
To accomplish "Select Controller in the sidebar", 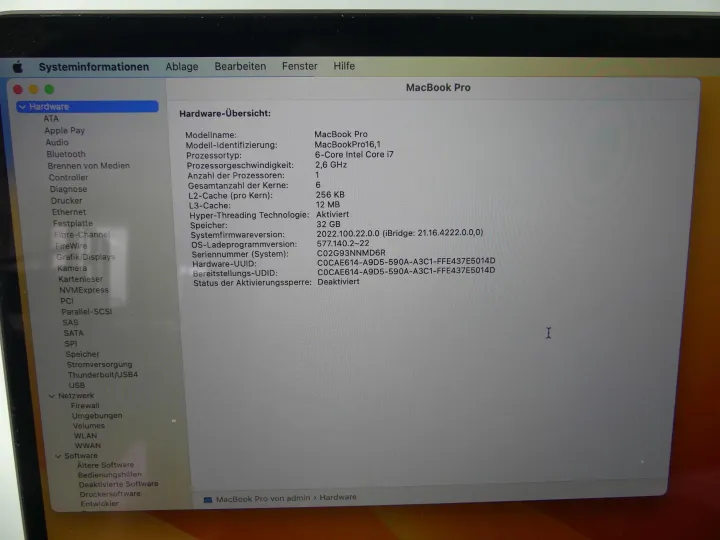I will (68, 177).
